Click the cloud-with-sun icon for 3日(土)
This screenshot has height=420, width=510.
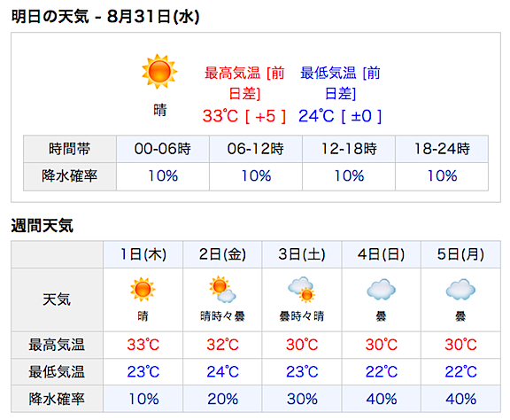(x=302, y=290)
